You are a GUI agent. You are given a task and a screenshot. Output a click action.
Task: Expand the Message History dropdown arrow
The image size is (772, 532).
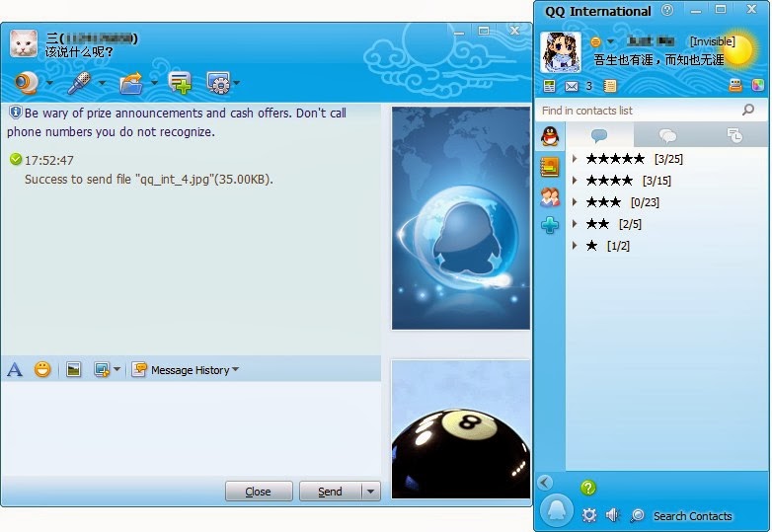[x=235, y=369]
